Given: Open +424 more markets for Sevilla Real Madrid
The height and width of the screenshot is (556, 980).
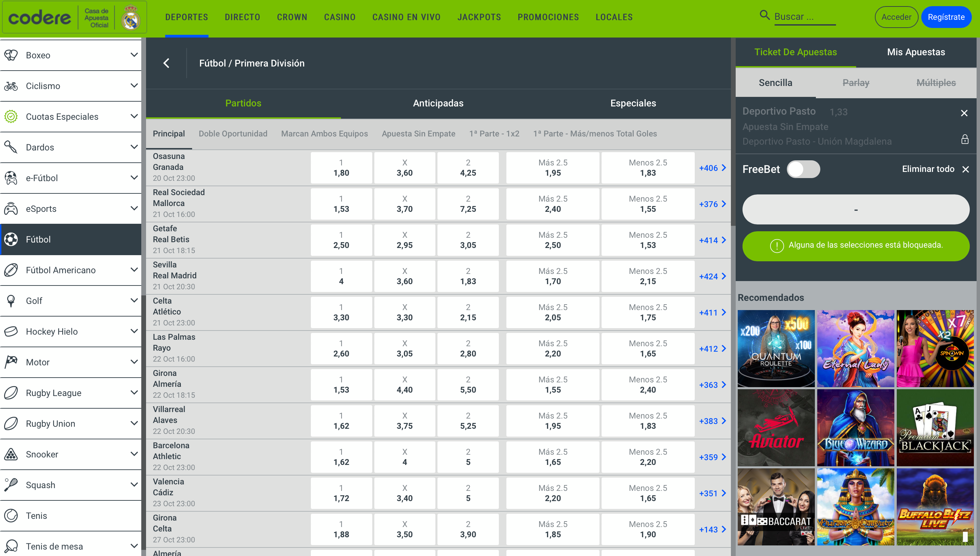Looking at the screenshot, I should 713,277.
